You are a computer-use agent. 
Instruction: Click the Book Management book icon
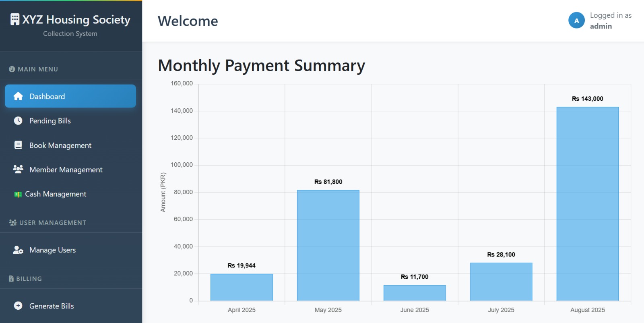tap(18, 145)
